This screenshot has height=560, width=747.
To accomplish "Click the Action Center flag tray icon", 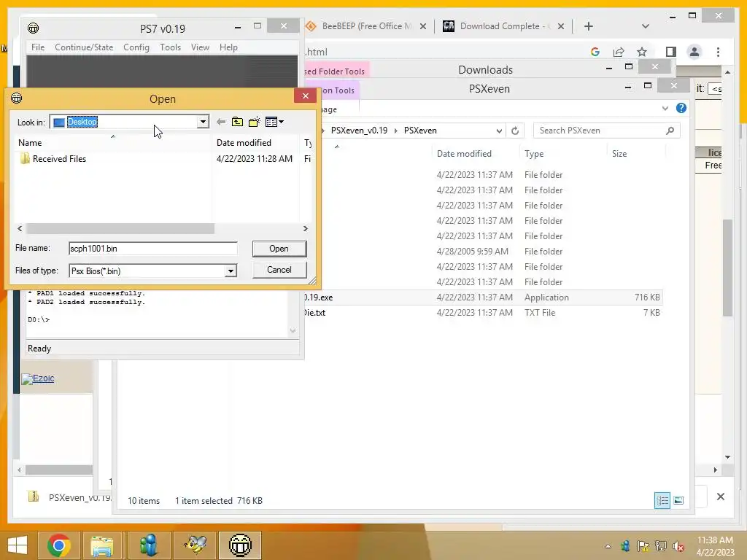I will tap(643, 546).
